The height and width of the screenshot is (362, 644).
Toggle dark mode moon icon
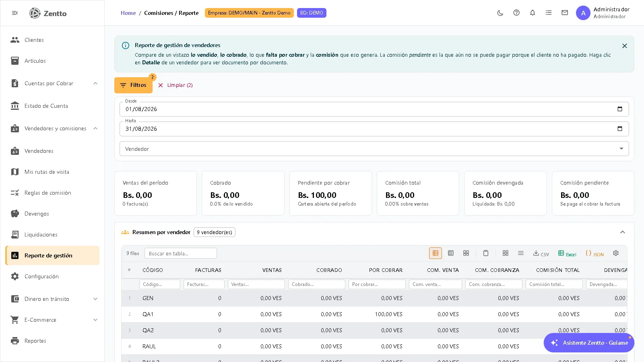pyautogui.click(x=500, y=13)
